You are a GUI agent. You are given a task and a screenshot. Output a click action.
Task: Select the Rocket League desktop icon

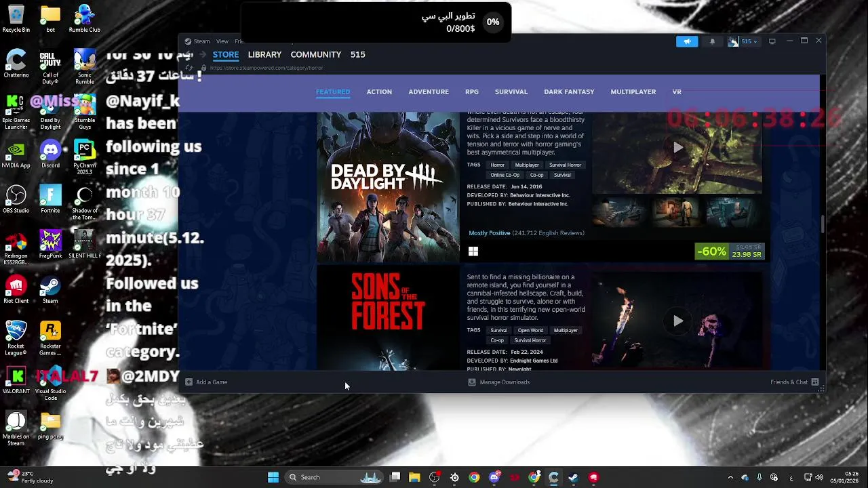pos(16,338)
